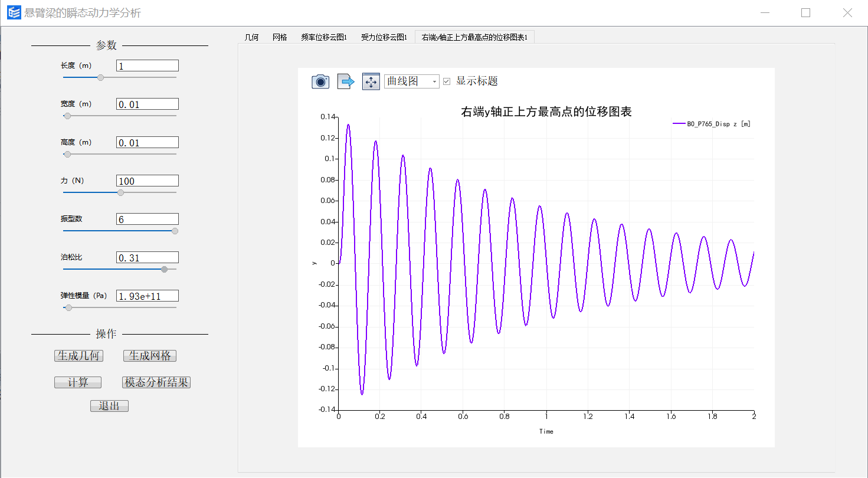868x478 pixels.
Task: Click the 振型数 slider handle
Action: click(x=175, y=231)
